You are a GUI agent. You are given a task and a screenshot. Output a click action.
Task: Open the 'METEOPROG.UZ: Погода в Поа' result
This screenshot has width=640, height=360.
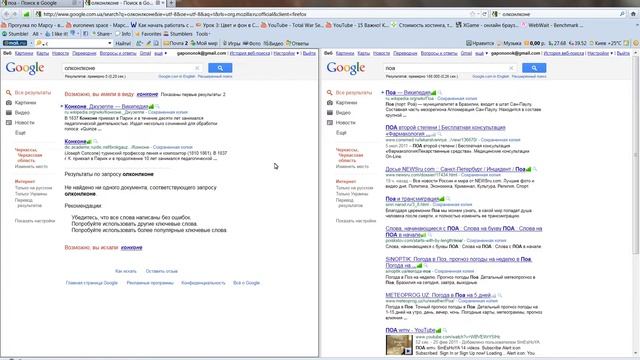coord(438,295)
